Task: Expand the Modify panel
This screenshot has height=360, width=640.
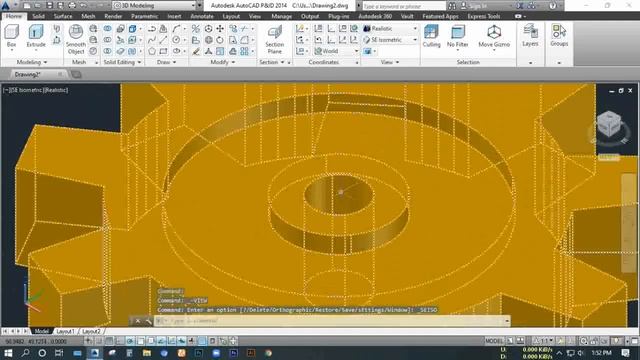Action: click(x=222, y=62)
